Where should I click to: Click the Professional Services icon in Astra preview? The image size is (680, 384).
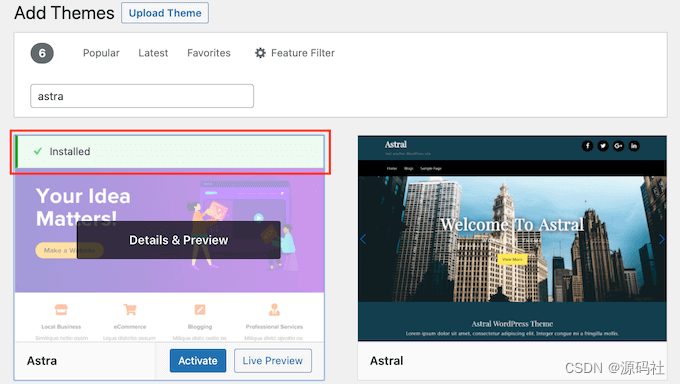[274, 309]
